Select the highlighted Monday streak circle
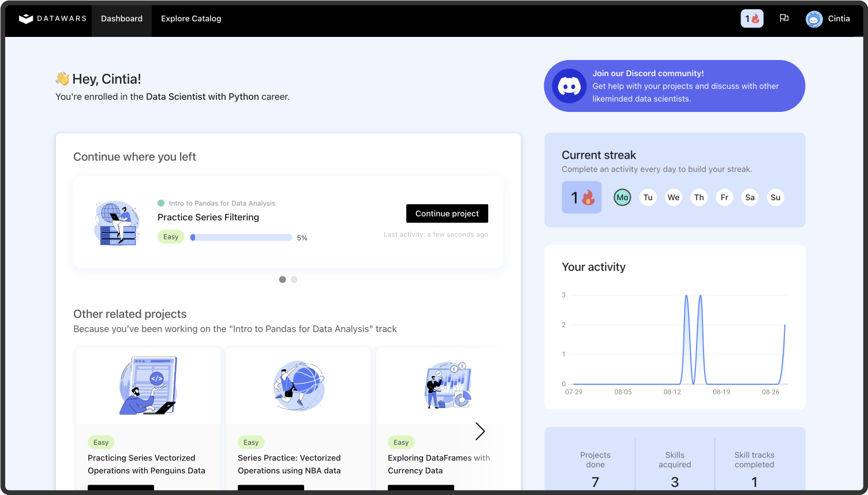Viewport: 868px width, 495px height. pos(622,197)
